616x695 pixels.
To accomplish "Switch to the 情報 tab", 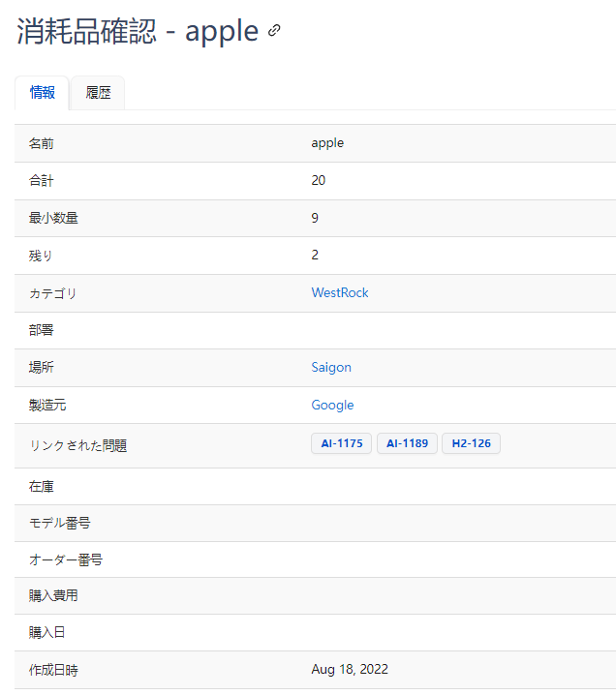I will (x=43, y=93).
